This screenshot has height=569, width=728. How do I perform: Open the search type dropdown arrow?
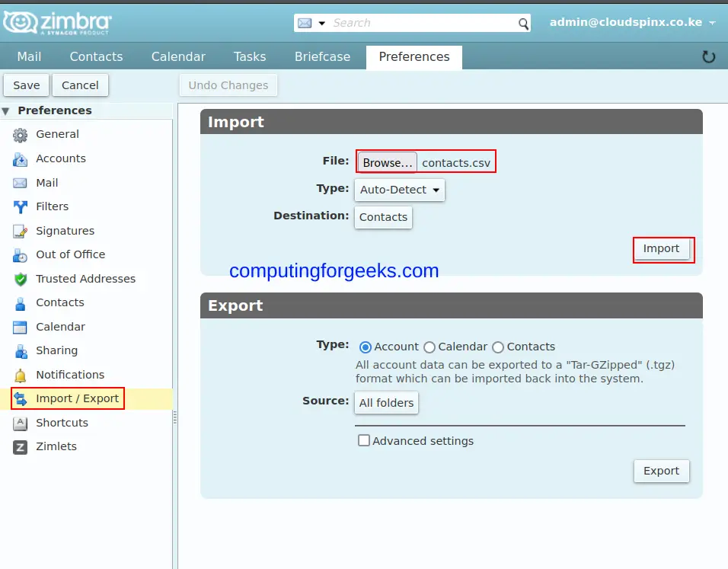322,23
